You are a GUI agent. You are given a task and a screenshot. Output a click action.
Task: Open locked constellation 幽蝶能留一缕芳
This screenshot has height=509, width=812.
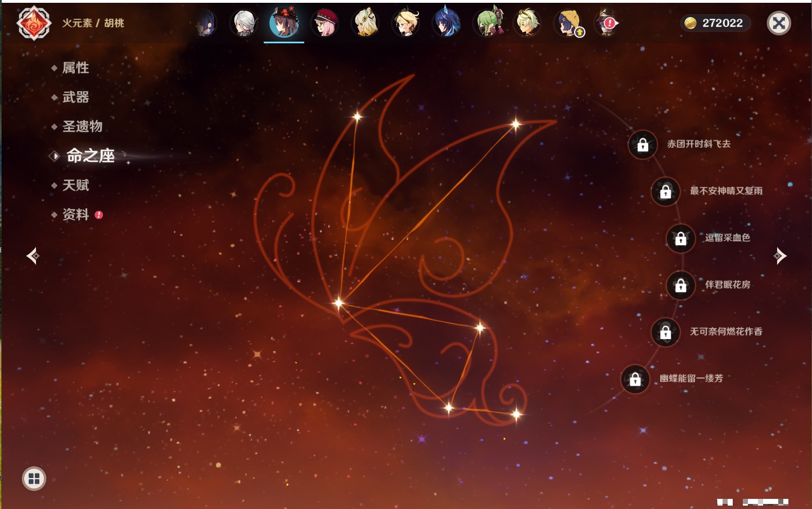point(635,380)
